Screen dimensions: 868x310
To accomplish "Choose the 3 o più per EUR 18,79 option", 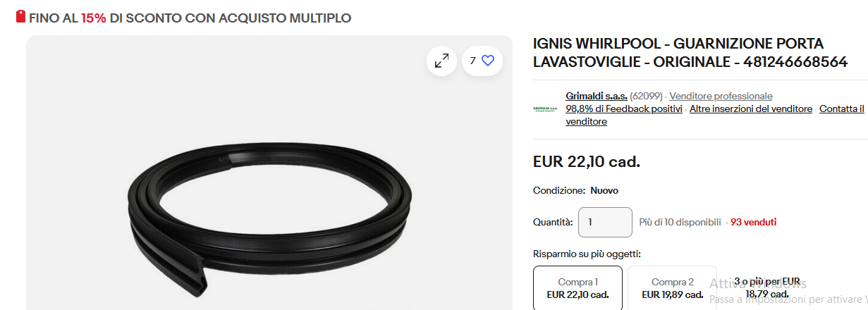I will coord(767,287).
